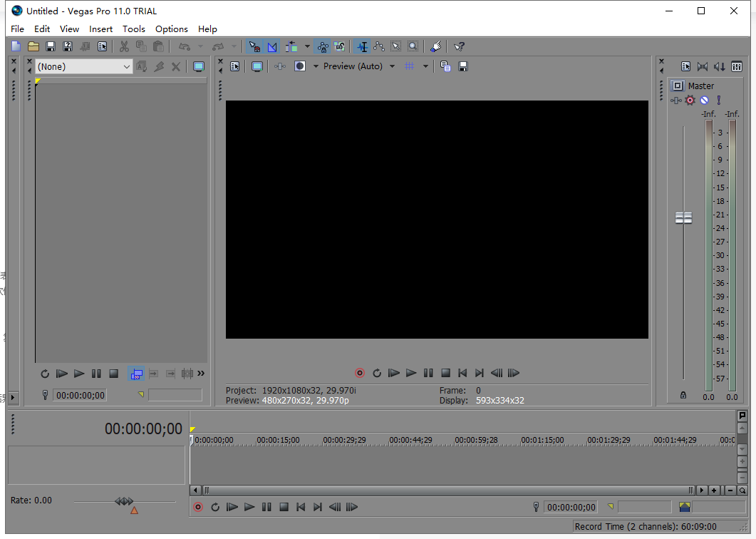The height and width of the screenshot is (539, 756).
Task: Select the Zoom edit tool magnifier
Action: [413, 46]
